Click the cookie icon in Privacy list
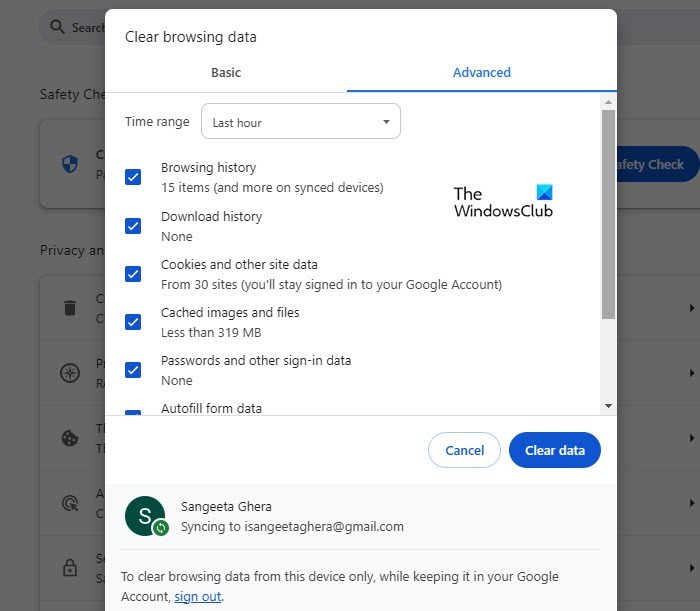 coord(70,438)
